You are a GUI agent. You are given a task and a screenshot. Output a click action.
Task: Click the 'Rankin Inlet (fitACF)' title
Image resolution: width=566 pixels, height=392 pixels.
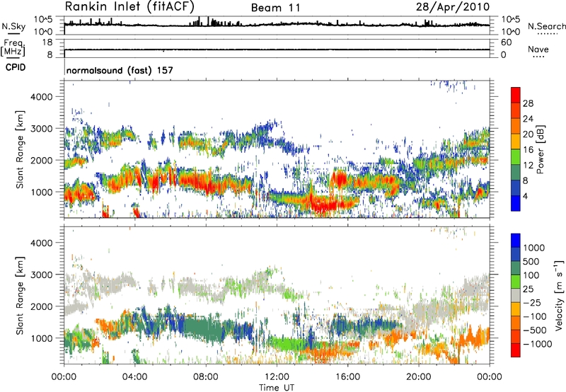pos(129,6)
